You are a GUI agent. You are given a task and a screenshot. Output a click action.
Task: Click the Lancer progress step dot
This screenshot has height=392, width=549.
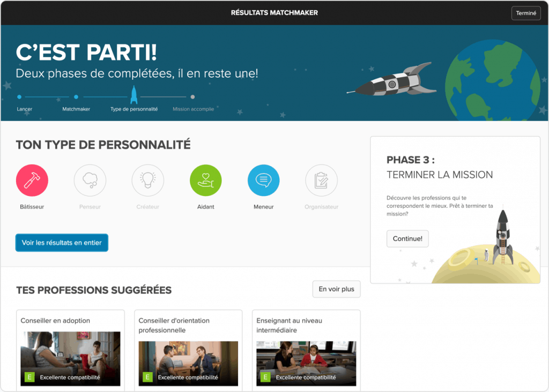click(19, 97)
